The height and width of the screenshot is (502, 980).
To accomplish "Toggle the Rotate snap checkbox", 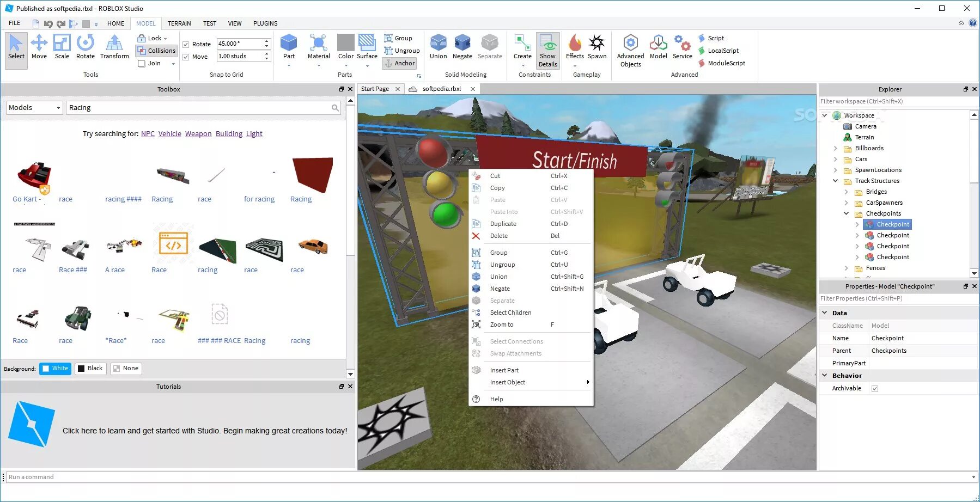I will point(186,44).
